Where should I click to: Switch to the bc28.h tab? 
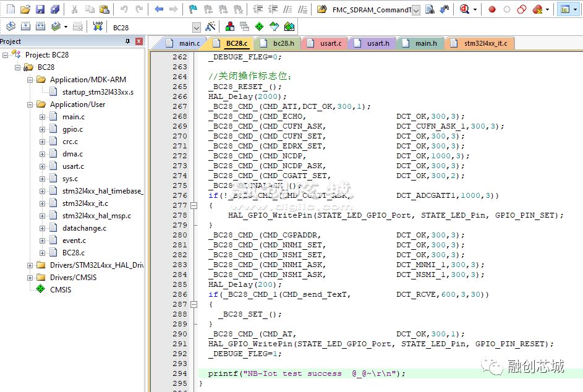277,43
